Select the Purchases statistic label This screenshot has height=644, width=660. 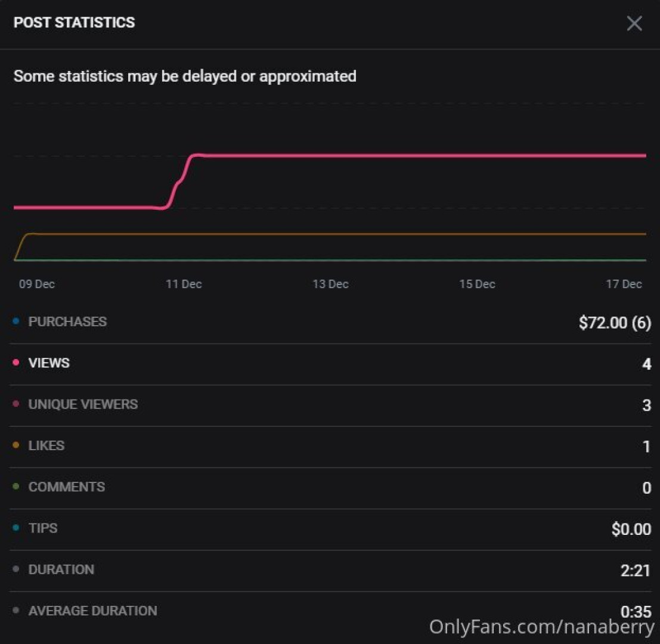pyautogui.click(x=67, y=321)
